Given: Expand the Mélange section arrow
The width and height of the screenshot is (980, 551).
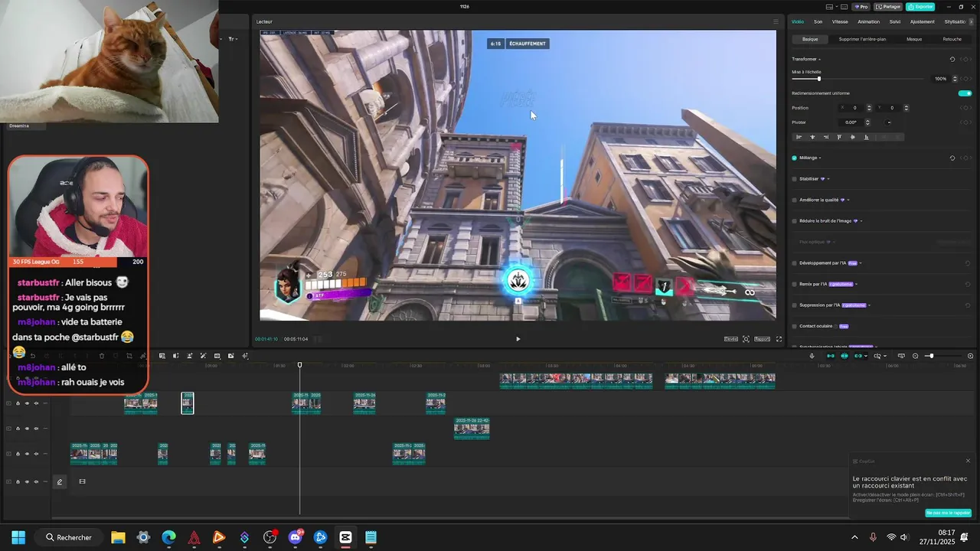Looking at the screenshot, I should tap(820, 158).
